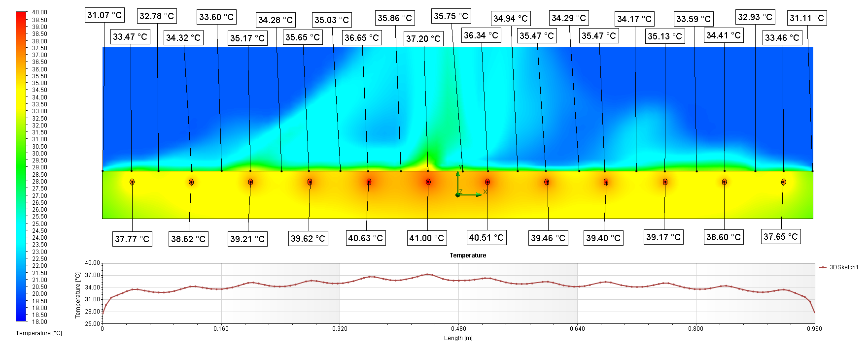This screenshot has width=868, height=350.
Task: Click the 31.07 °C probe label
Action: (104, 15)
